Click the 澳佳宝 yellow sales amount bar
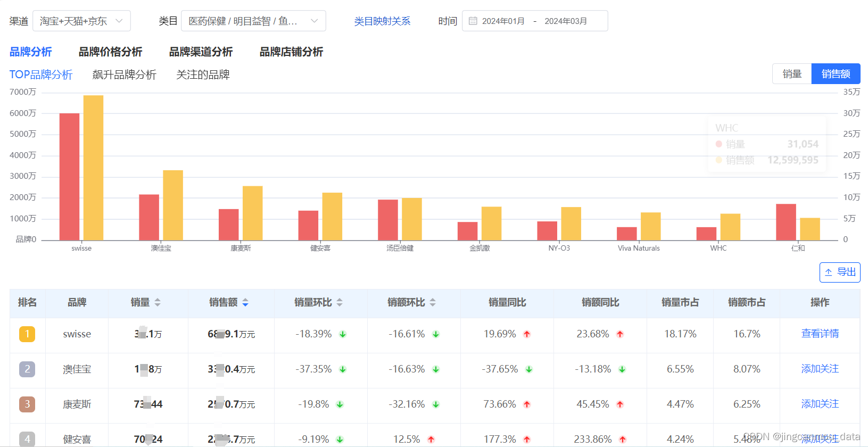Image resolution: width=868 pixels, height=447 pixels. (173, 205)
